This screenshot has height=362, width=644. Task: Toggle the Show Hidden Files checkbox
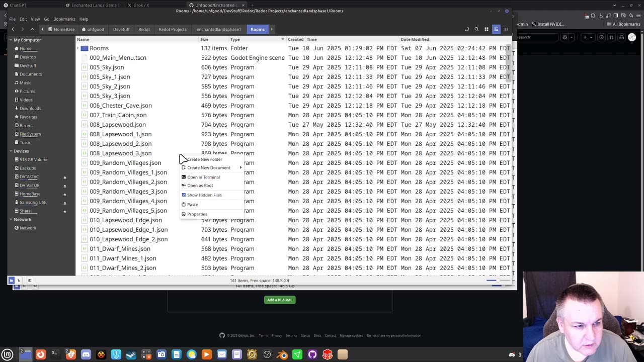click(184, 195)
